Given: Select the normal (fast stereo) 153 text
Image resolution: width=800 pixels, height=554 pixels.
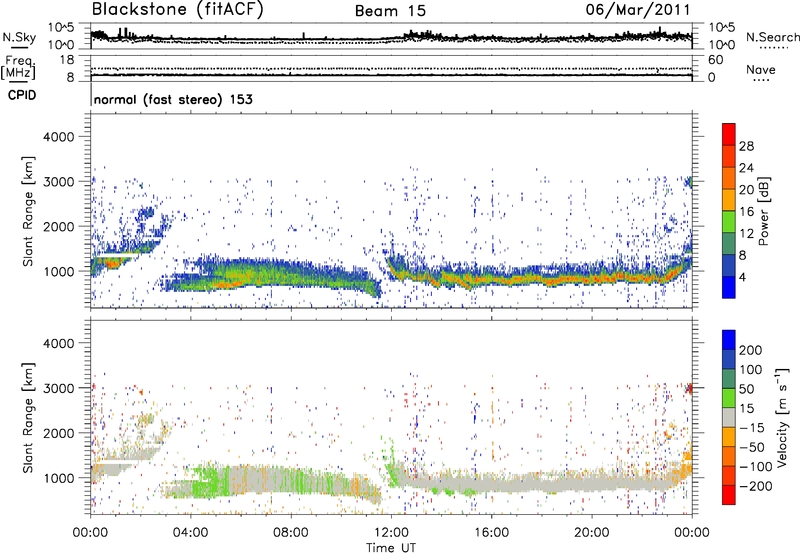Looking at the screenshot, I should [x=173, y=99].
